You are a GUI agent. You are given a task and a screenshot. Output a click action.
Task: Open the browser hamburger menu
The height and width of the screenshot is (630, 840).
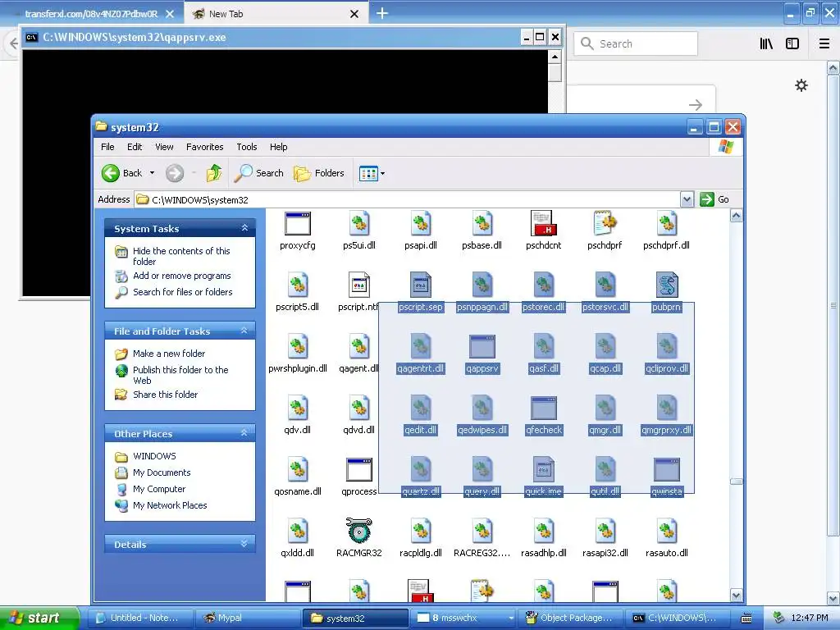coord(824,43)
